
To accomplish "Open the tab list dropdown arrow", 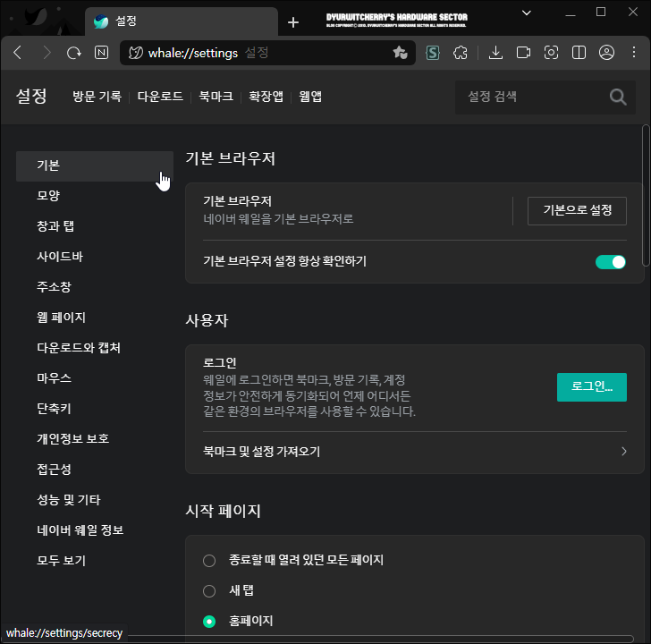I will (527, 13).
